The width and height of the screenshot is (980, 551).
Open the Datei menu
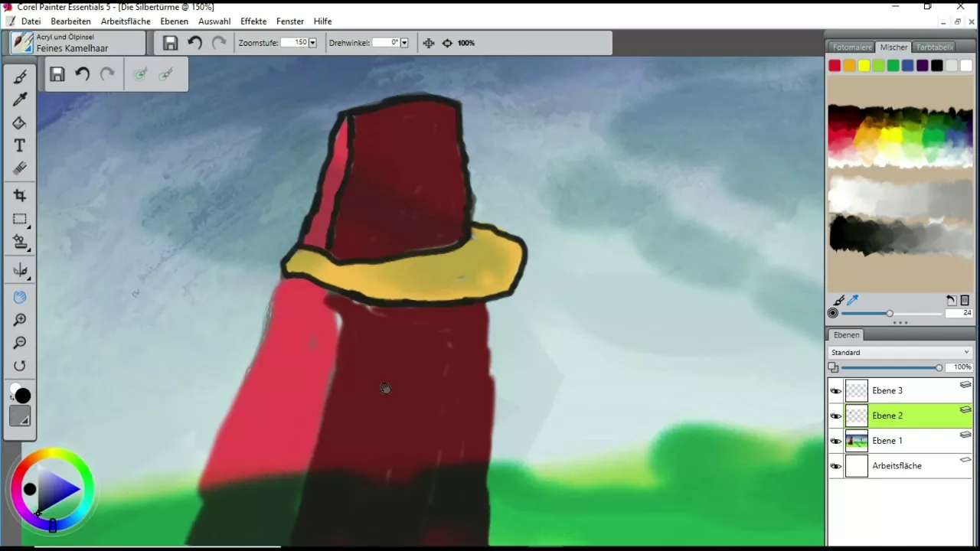click(x=31, y=21)
